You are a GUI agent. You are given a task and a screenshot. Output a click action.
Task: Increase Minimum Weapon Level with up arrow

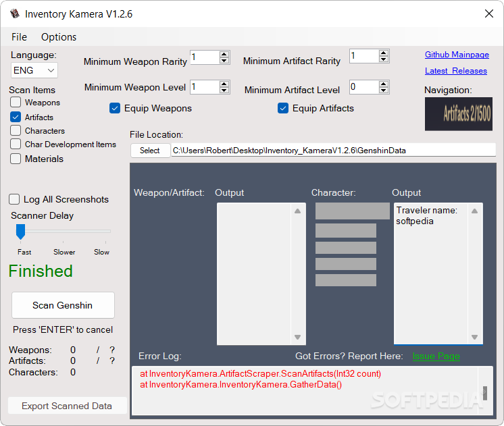pos(224,84)
